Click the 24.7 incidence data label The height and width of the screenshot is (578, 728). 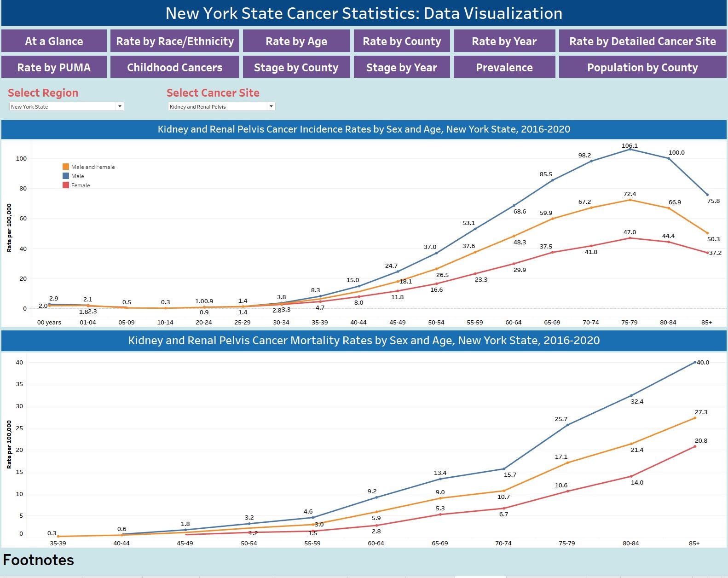point(391,266)
